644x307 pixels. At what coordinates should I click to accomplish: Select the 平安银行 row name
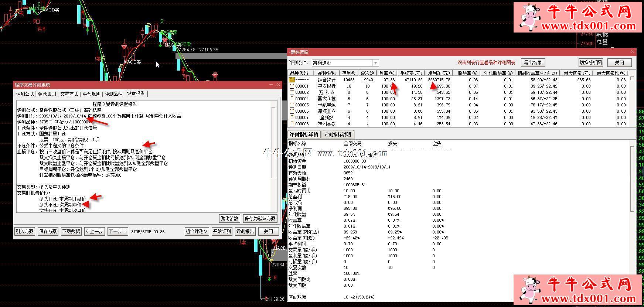(327, 86)
